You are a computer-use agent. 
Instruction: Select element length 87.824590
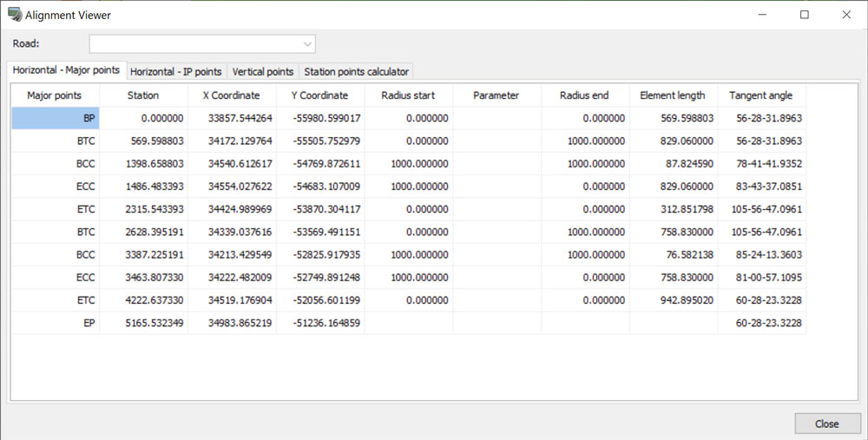674,163
